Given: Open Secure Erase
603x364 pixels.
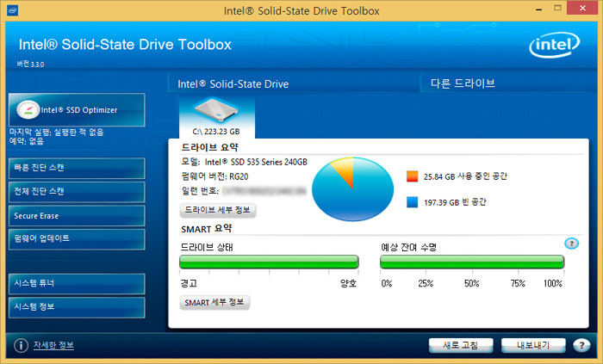Looking at the screenshot, I should pyautogui.click(x=77, y=216).
